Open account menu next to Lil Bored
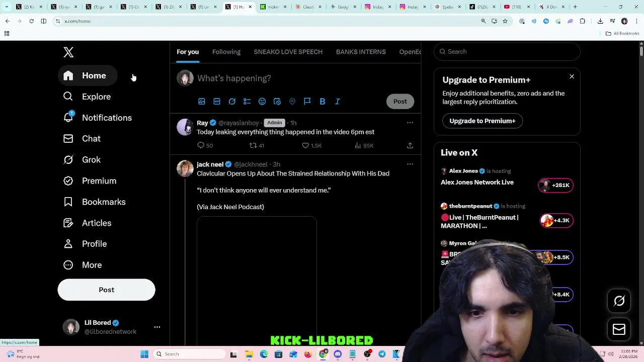The height and width of the screenshot is (362, 644). (157, 327)
